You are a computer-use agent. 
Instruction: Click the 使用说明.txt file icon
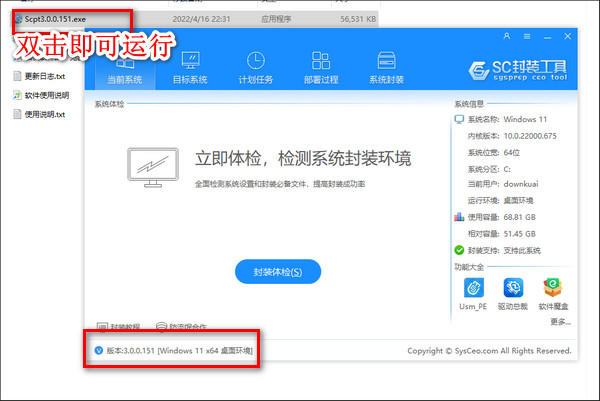click(x=17, y=114)
